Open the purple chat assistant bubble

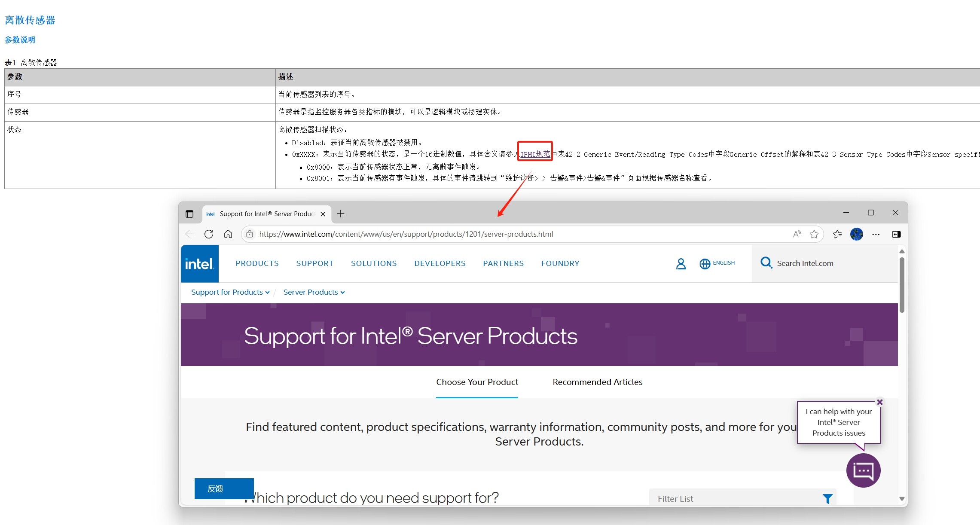coord(863,470)
